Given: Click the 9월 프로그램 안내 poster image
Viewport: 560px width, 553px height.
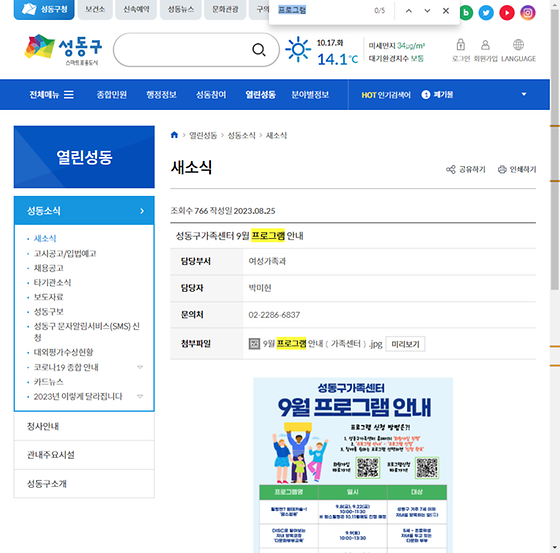Looking at the screenshot, I should [353, 465].
